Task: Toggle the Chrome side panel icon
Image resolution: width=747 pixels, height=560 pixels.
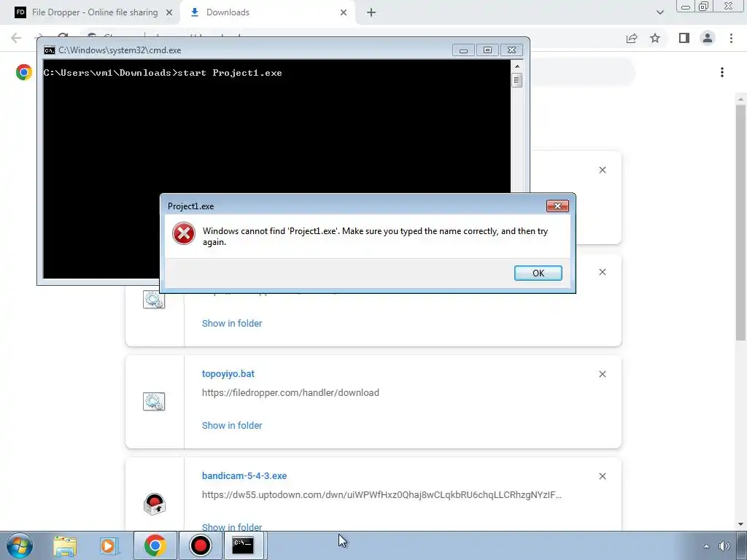Action: pos(684,38)
